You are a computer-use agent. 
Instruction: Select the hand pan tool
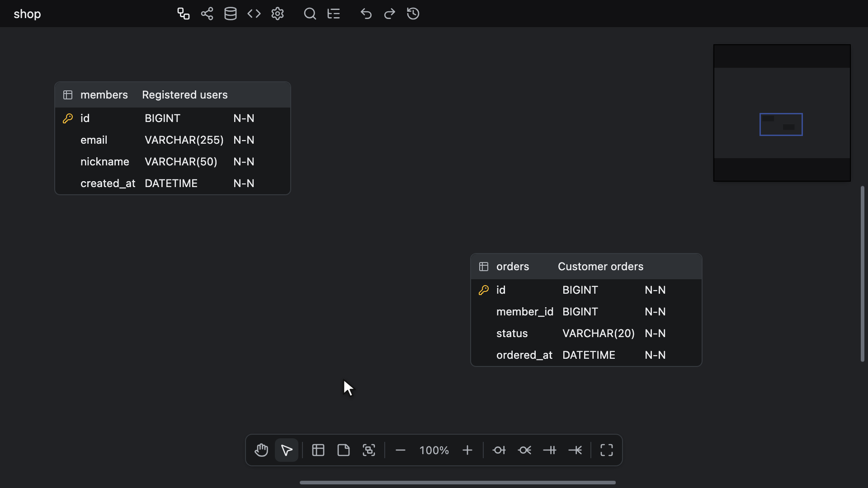(261, 450)
